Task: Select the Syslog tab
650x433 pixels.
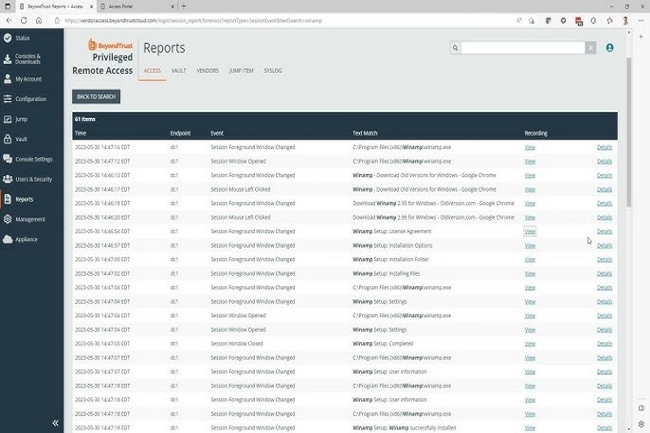Action: click(273, 71)
